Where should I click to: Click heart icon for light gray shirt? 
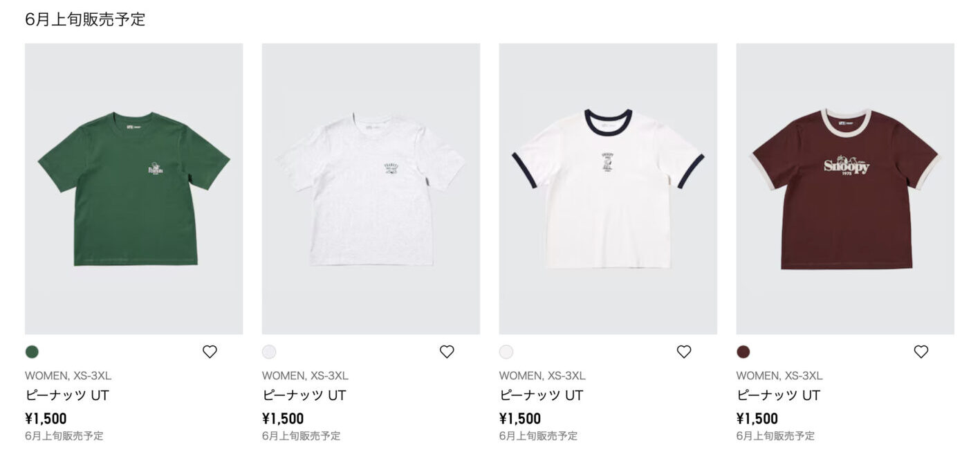pos(447,352)
